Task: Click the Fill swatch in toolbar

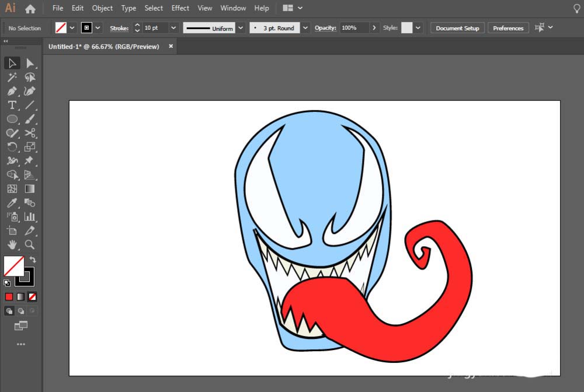Action: pyautogui.click(x=14, y=266)
